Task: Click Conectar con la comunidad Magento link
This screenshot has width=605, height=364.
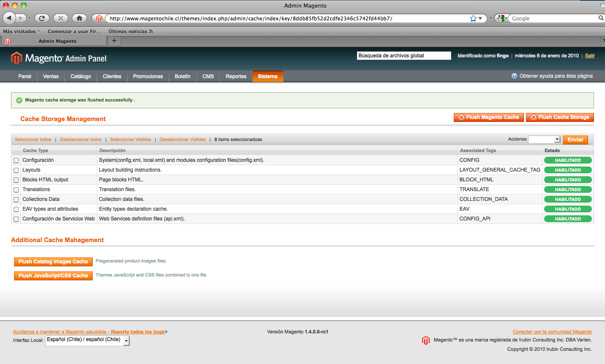Action: click(552, 332)
